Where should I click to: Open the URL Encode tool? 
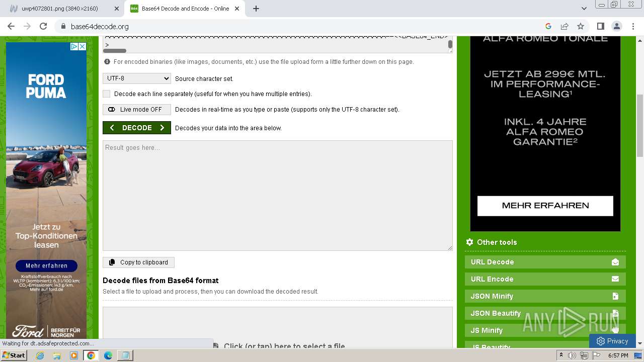(x=545, y=279)
